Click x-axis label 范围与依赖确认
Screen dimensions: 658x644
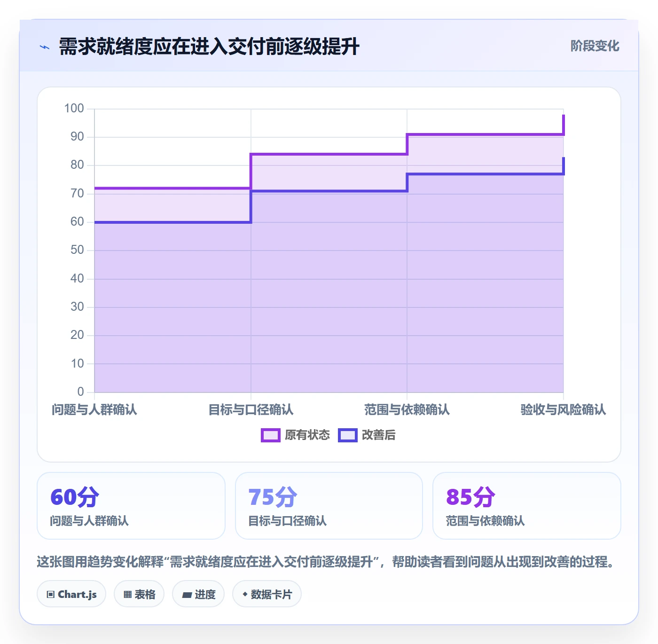pos(407,410)
